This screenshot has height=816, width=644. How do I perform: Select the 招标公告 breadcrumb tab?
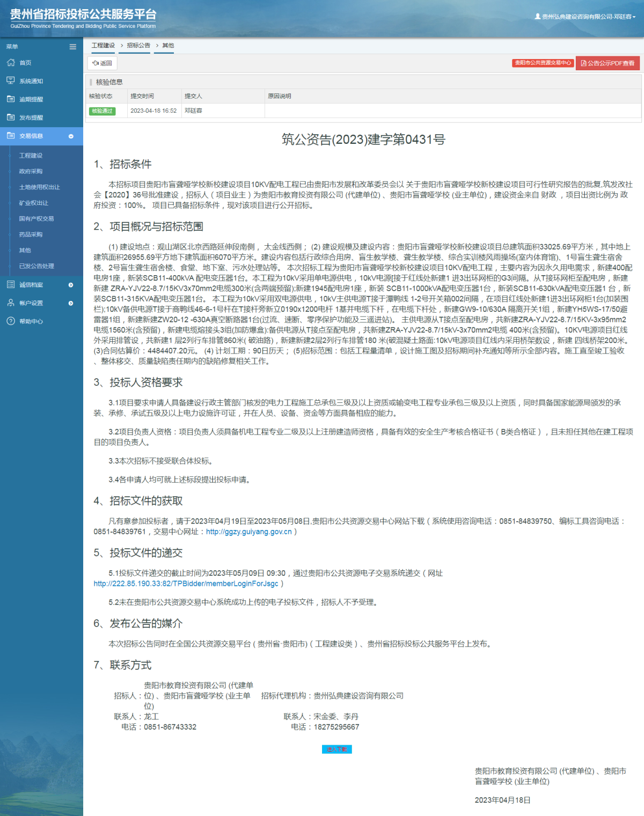138,46
